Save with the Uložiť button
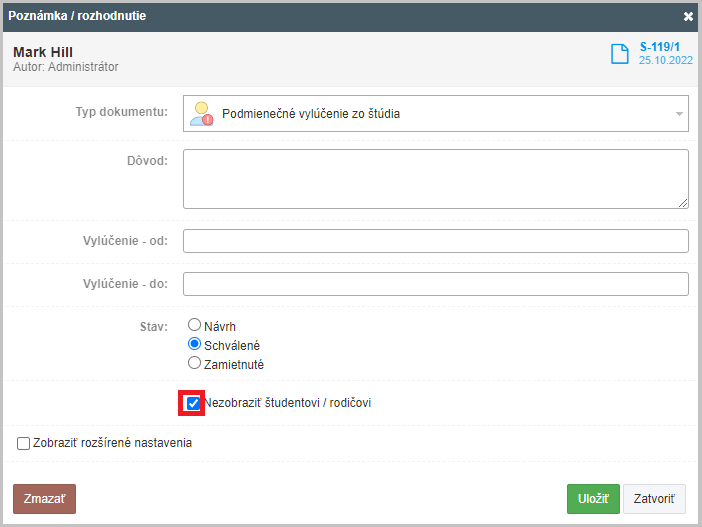The height and width of the screenshot is (527, 702). pos(593,499)
